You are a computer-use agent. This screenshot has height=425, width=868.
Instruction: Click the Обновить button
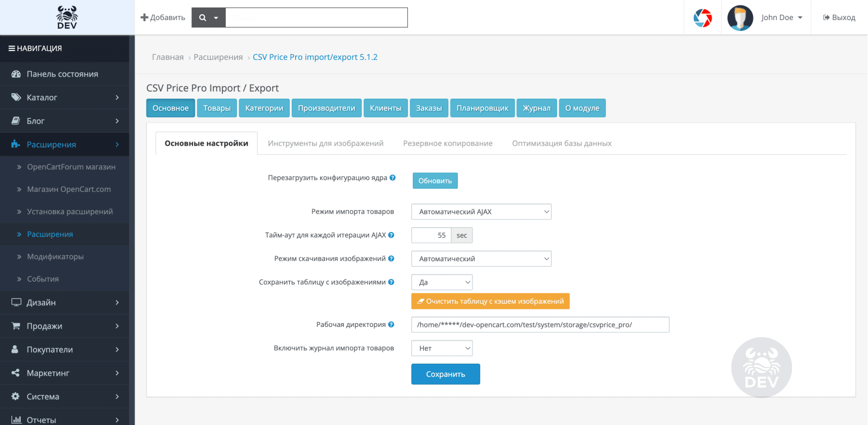[x=435, y=181]
